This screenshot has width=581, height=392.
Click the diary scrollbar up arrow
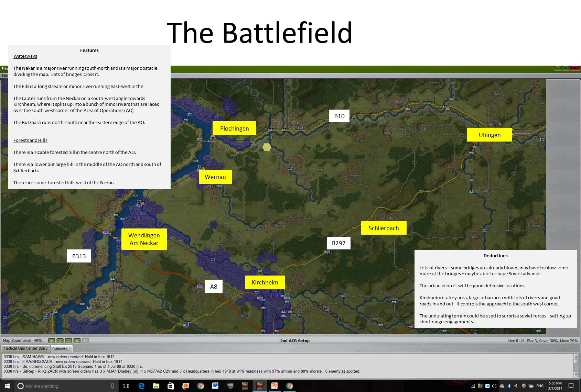[576, 357]
